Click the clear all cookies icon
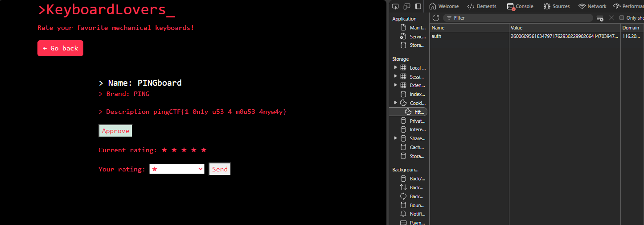644x225 pixels. pos(600,18)
